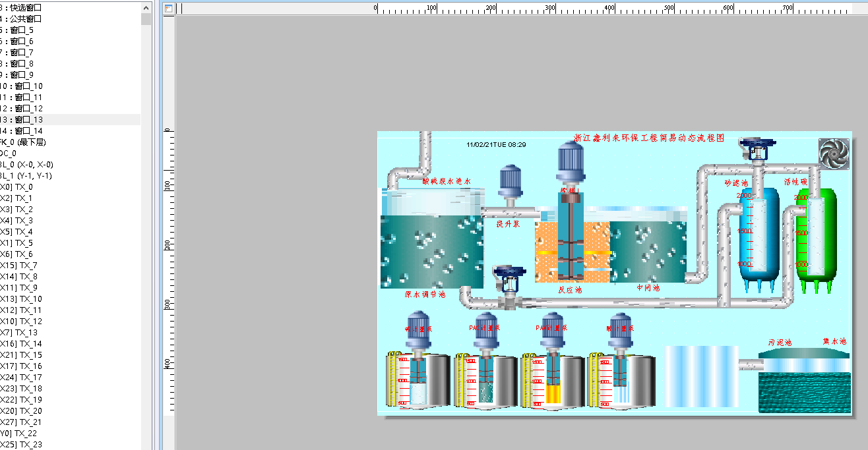The width and height of the screenshot is (868, 450).
Task: Click the date and time display text
Action: click(x=496, y=145)
